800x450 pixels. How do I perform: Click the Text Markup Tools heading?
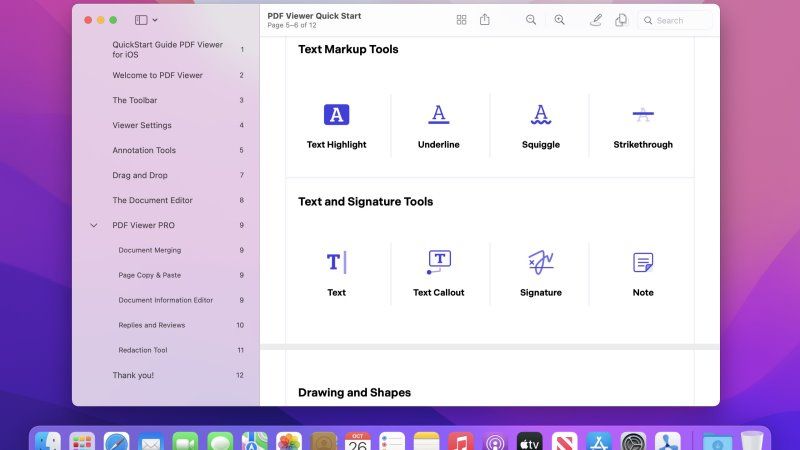(x=348, y=49)
